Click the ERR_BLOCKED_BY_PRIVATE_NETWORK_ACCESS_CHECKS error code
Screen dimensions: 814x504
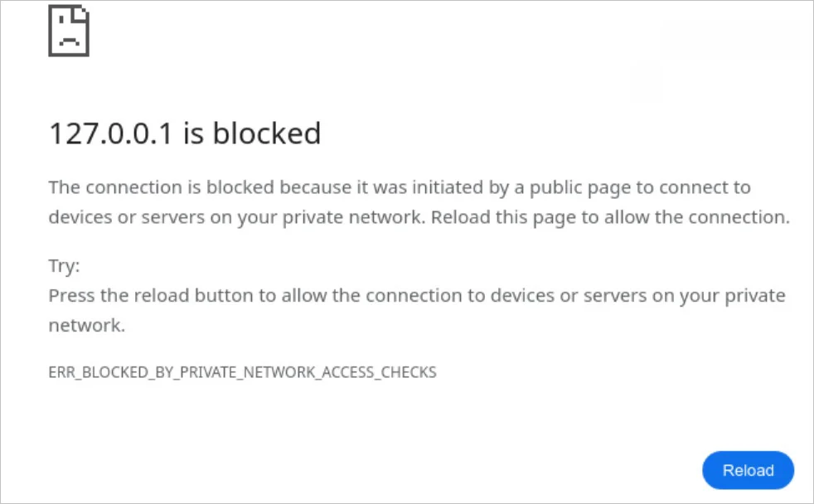point(241,372)
